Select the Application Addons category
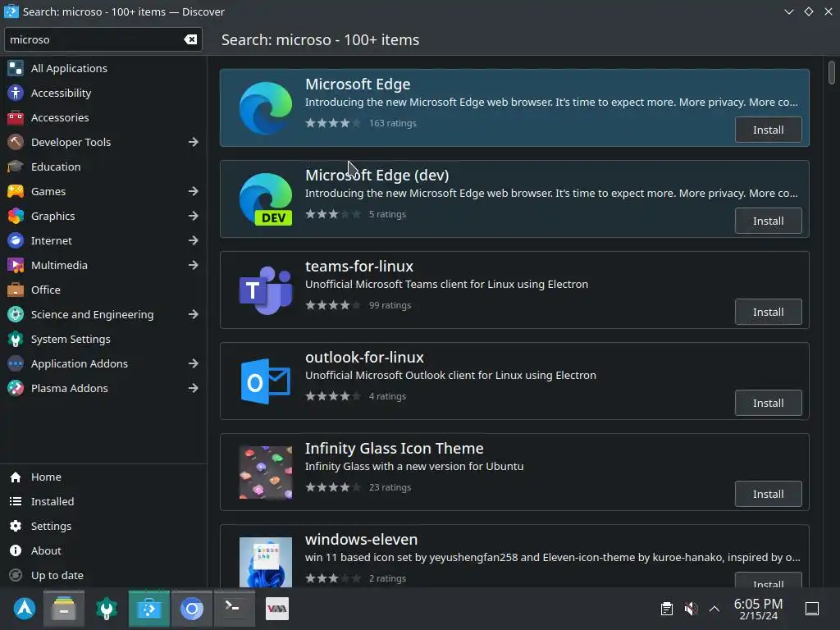This screenshot has height=630, width=840. 103,363
